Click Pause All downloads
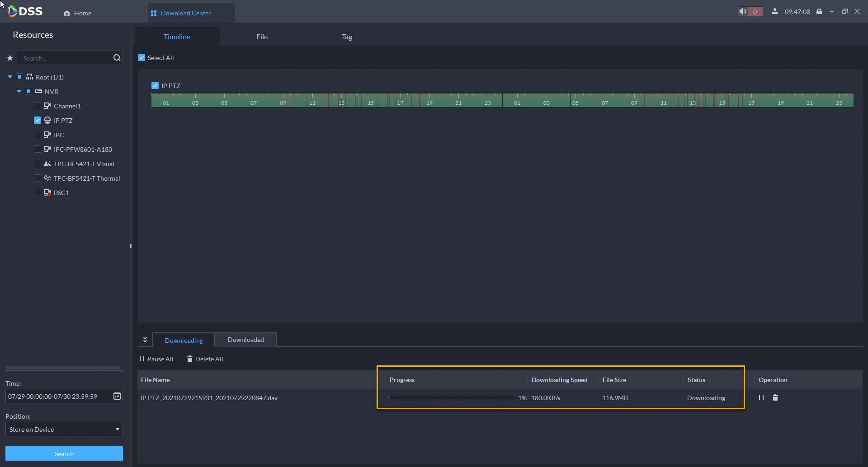The width and height of the screenshot is (868, 467). pos(156,359)
